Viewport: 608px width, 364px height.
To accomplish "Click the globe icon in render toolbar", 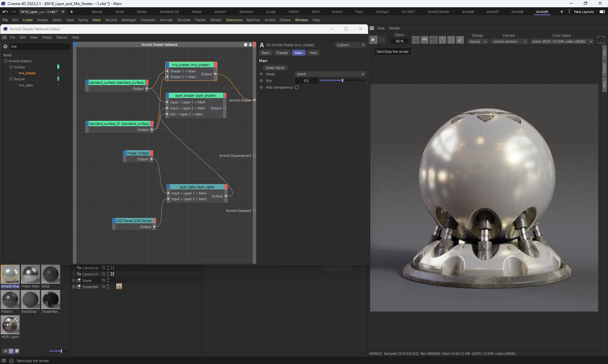I will pos(434,40).
